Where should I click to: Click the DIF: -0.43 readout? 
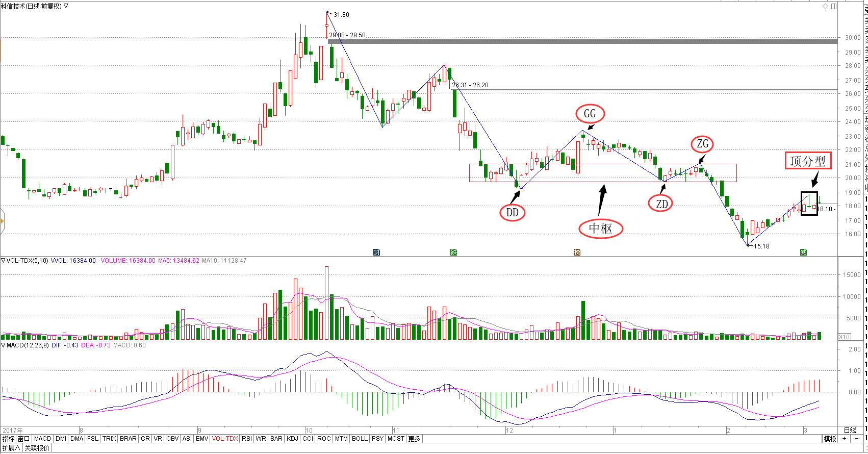(65, 345)
